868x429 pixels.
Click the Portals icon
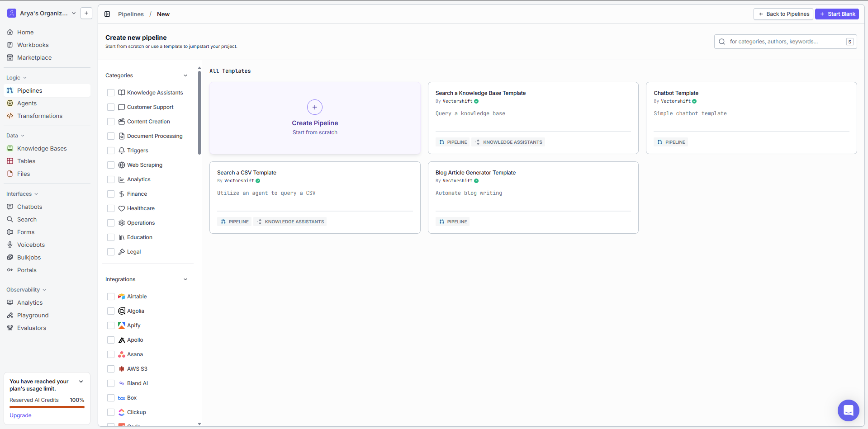10,270
